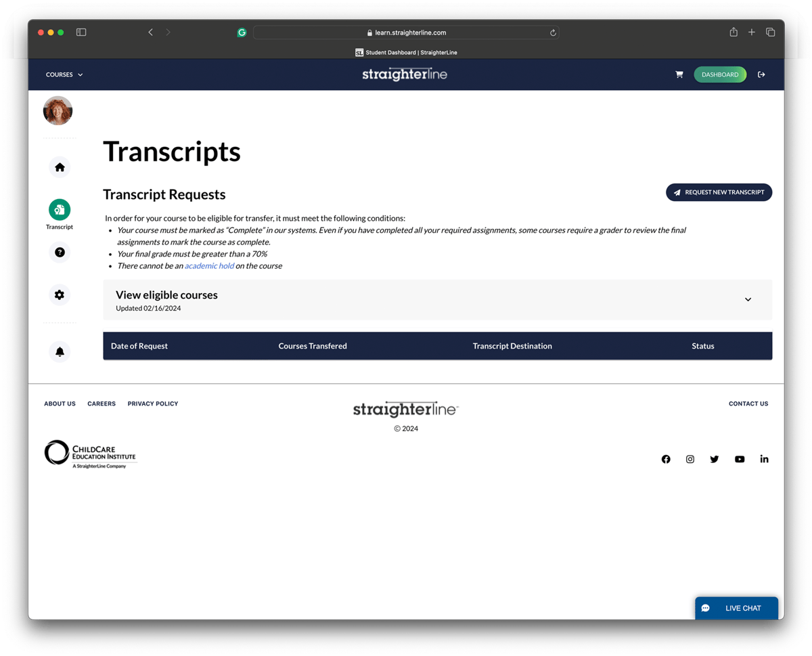Open the Instagram icon in the footer
Screen dimensions: 812x656
(690, 459)
